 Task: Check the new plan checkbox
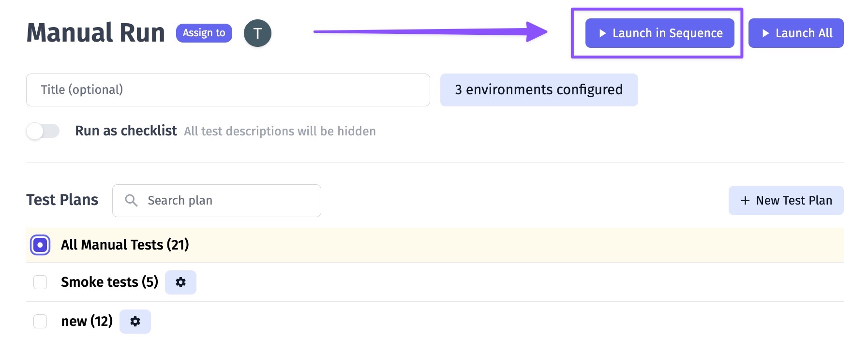click(x=40, y=322)
